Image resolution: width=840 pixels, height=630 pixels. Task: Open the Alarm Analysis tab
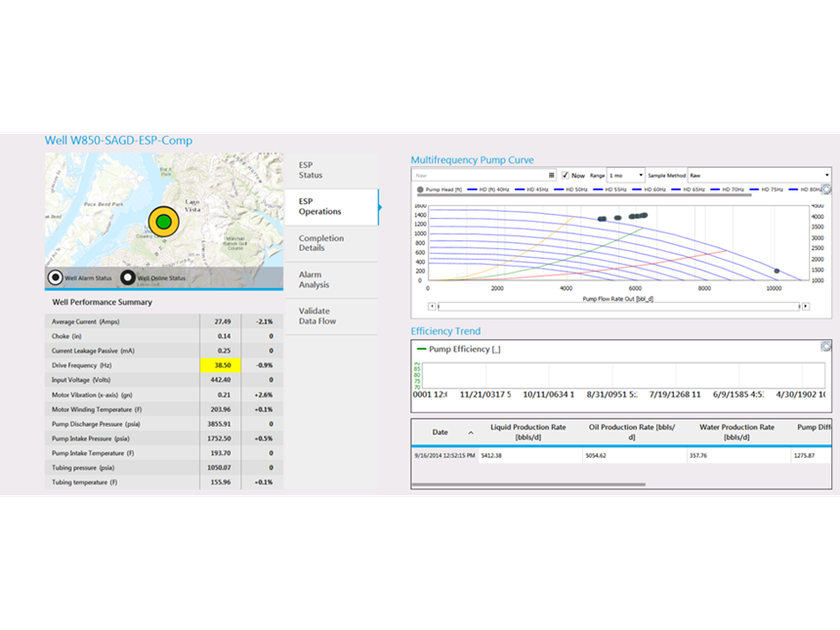[314, 280]
